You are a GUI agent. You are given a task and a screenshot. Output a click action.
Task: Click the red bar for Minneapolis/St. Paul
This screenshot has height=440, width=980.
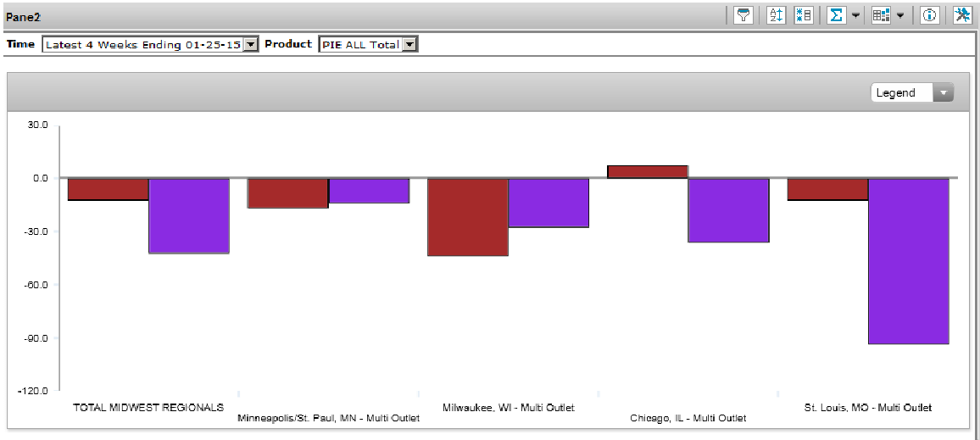point(288,192)
